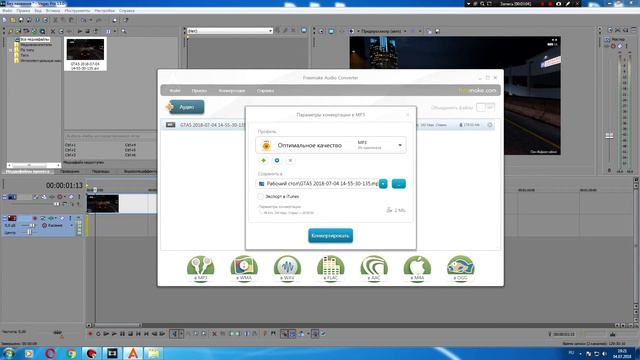
Task: Click the Vegas Open folder toolbar icon
Action: pyautogui.click(x=13, y=20)
